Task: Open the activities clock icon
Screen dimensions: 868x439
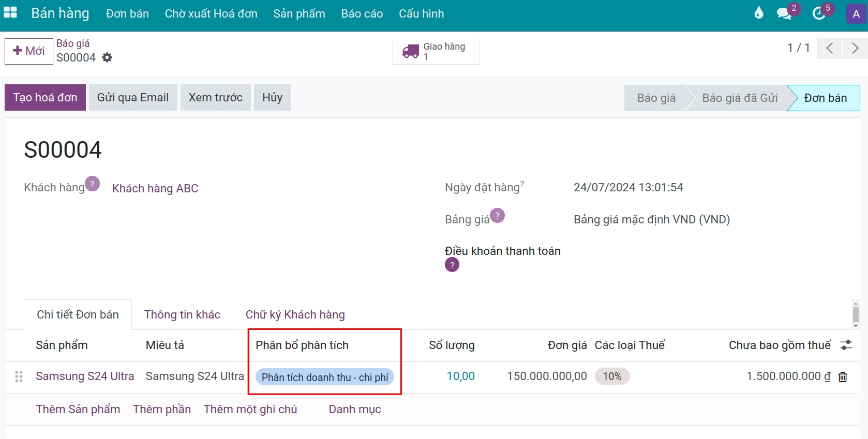Action: tap(819, 13)
